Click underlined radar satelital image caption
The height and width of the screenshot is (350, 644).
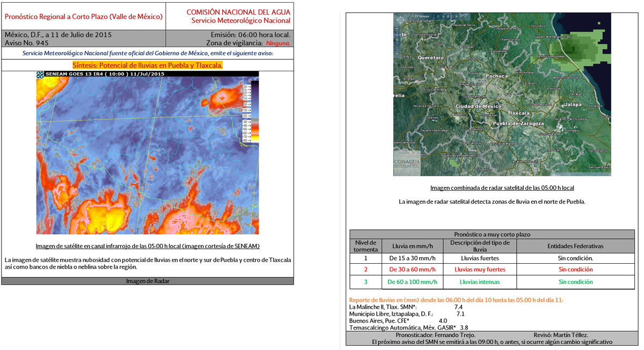(502, 188)
